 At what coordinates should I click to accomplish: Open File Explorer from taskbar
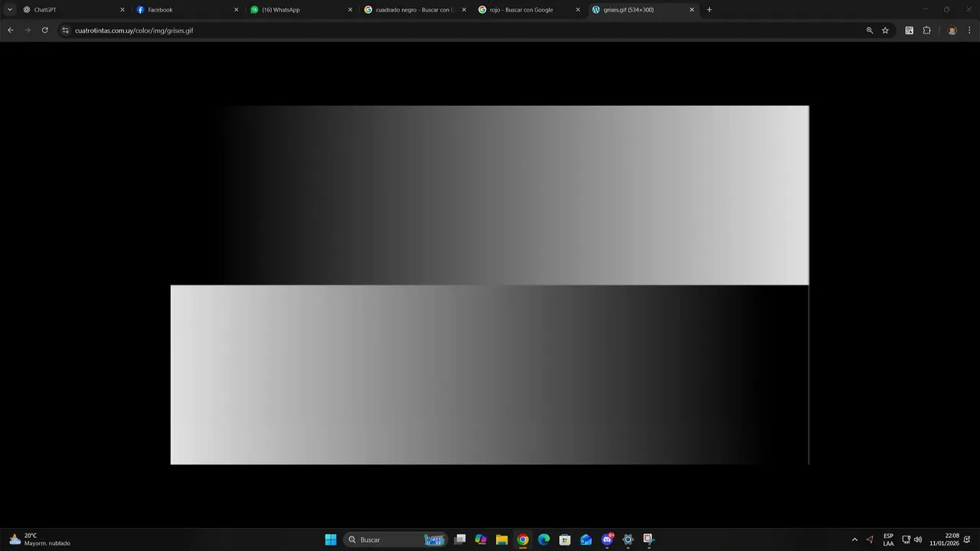tap(501, 540)
